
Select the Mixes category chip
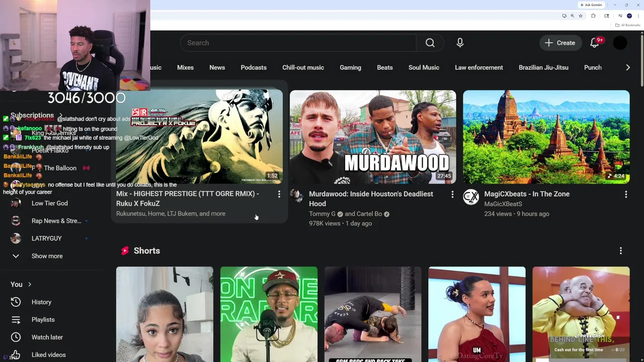coord(185,67)
